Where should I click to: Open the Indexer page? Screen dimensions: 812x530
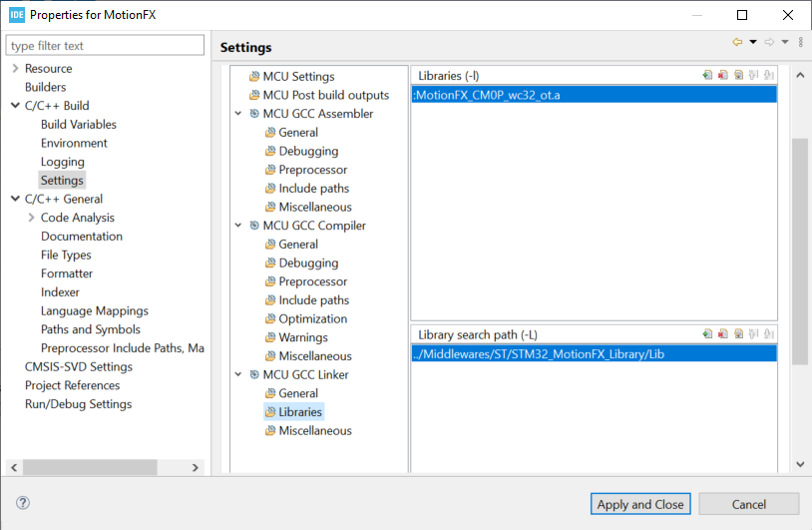click(60, 292)
